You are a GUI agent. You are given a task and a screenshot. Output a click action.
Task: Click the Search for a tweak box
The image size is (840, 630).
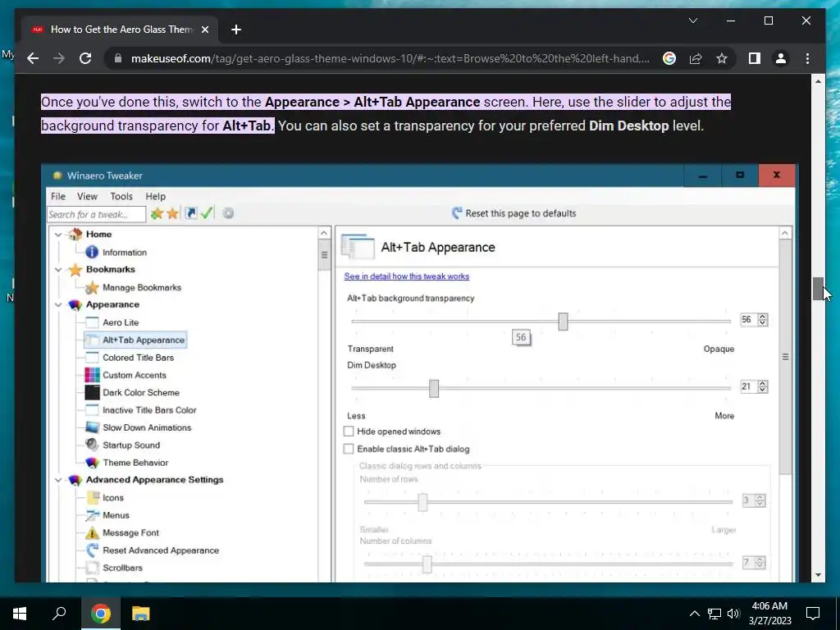96,214
